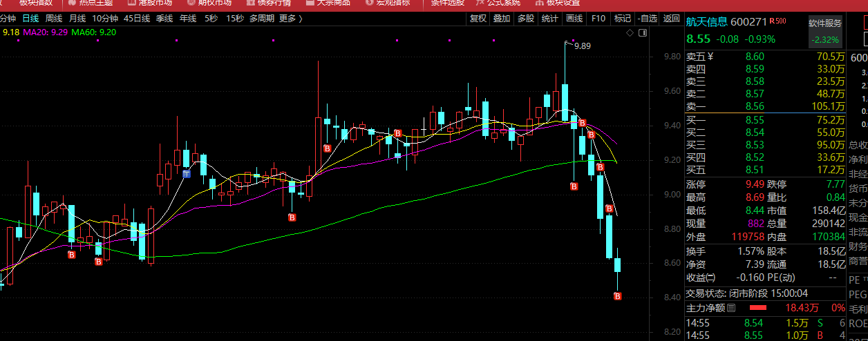Remove stock via -自选 button

[647, 19]
